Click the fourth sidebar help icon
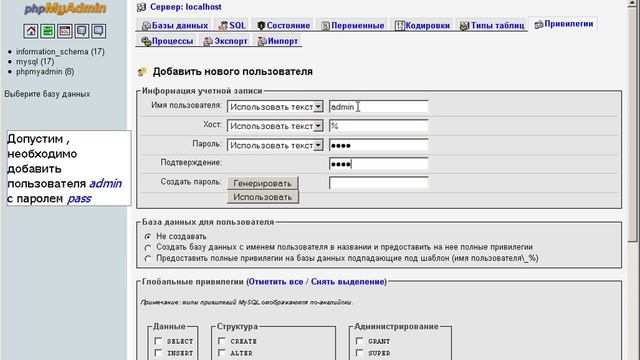The height and width of the screenshot is (360, 640). [82, 31]
